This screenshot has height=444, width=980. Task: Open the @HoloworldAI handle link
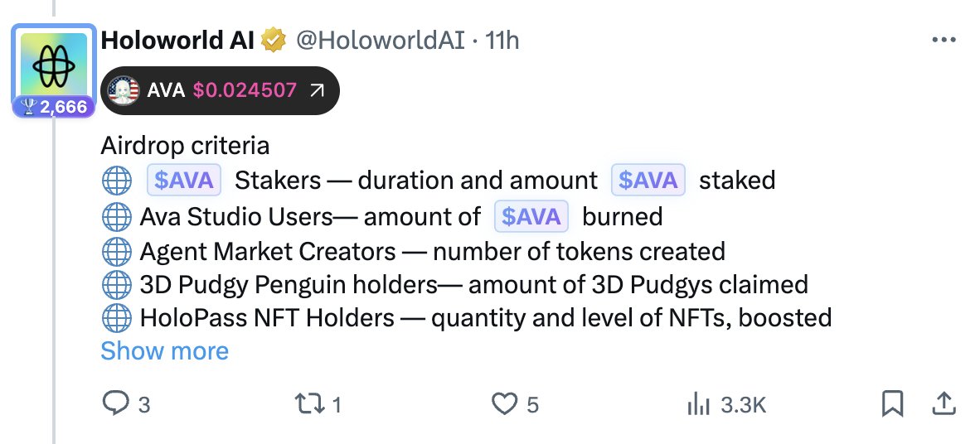point(380,41)
